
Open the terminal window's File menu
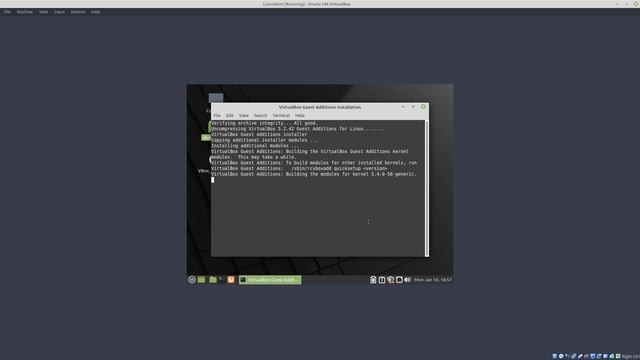tap(217, 116)
